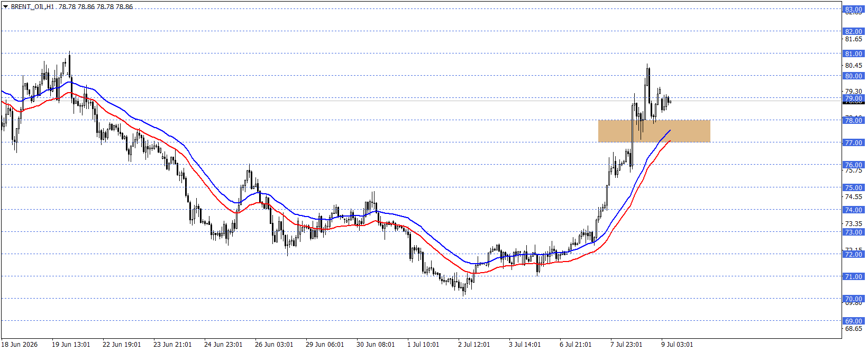
Task: Click the 2 Jul 12:01 time label
Action: (474, 344)
